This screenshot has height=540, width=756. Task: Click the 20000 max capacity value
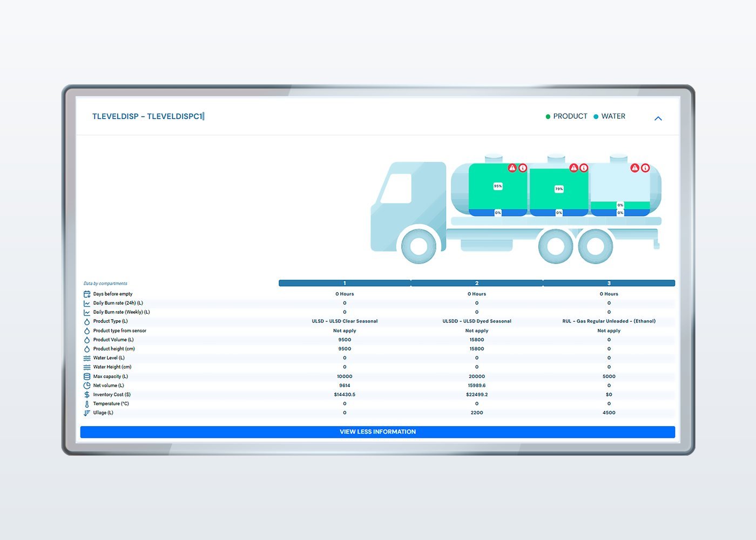(x=477, y=376)
